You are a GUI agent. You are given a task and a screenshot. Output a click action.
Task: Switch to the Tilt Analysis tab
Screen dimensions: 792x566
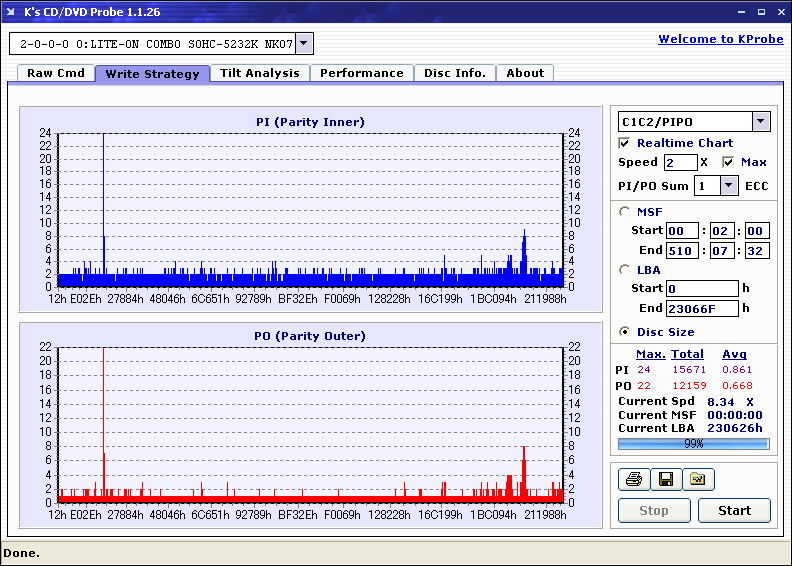[260, 73]
